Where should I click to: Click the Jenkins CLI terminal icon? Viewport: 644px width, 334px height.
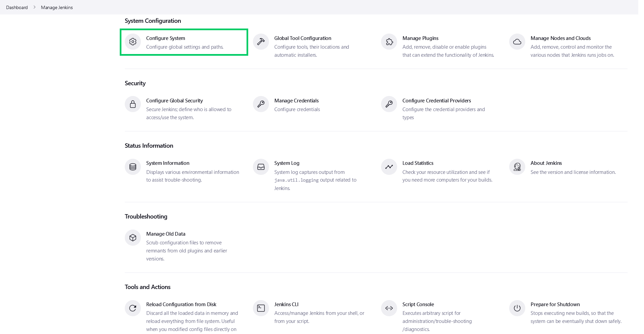click(x=261, y=308)
